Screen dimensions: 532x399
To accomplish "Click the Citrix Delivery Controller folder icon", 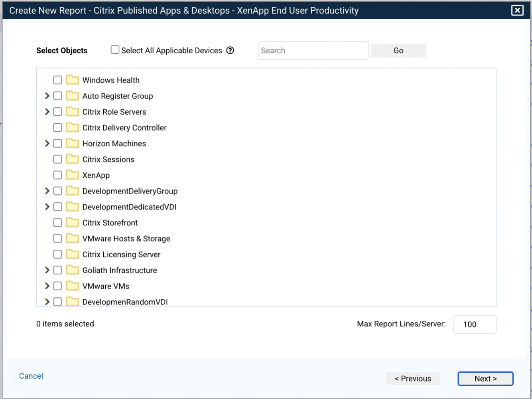I will point(72,128).
